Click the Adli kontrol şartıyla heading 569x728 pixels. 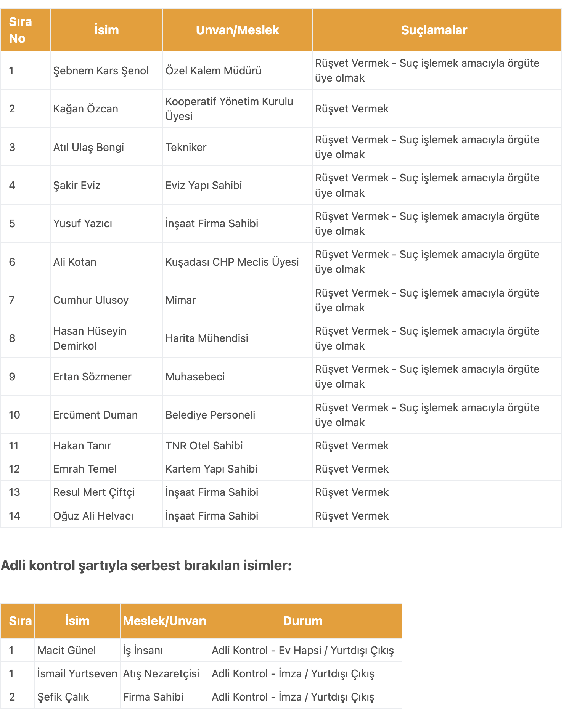coord(146,566)
